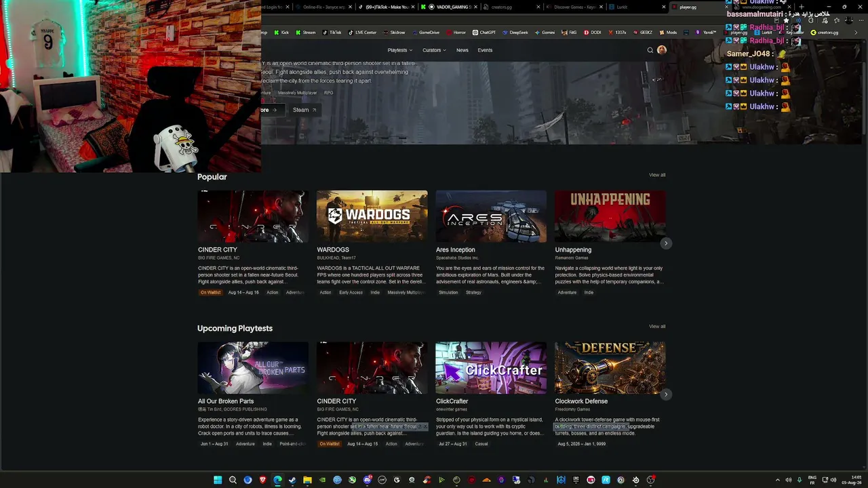The image size is (868, 488).
Task: Open Steam from the taskbar
Action: [x=292, y=480]
